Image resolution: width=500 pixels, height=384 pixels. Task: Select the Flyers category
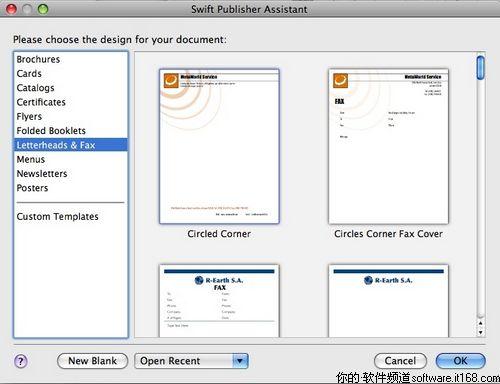click(x=70, y=117)
